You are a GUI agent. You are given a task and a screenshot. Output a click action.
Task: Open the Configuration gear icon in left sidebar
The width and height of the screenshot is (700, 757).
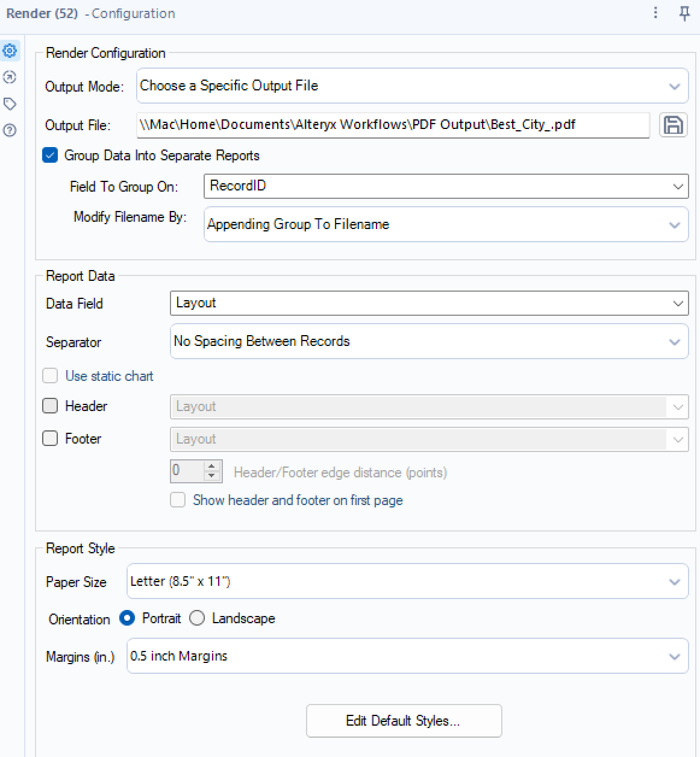click(9, 51)
